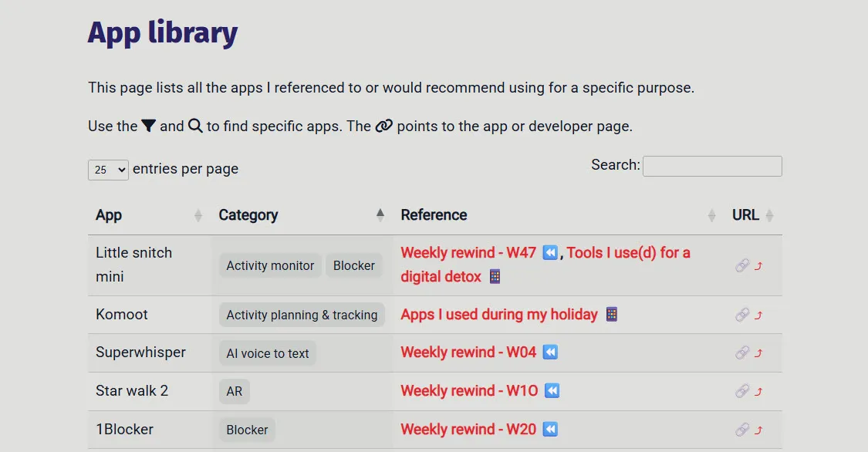Viewport: 868px width, 452px height.
Task: Open the Komoot URL chain link icon
Action: [742, 315]
